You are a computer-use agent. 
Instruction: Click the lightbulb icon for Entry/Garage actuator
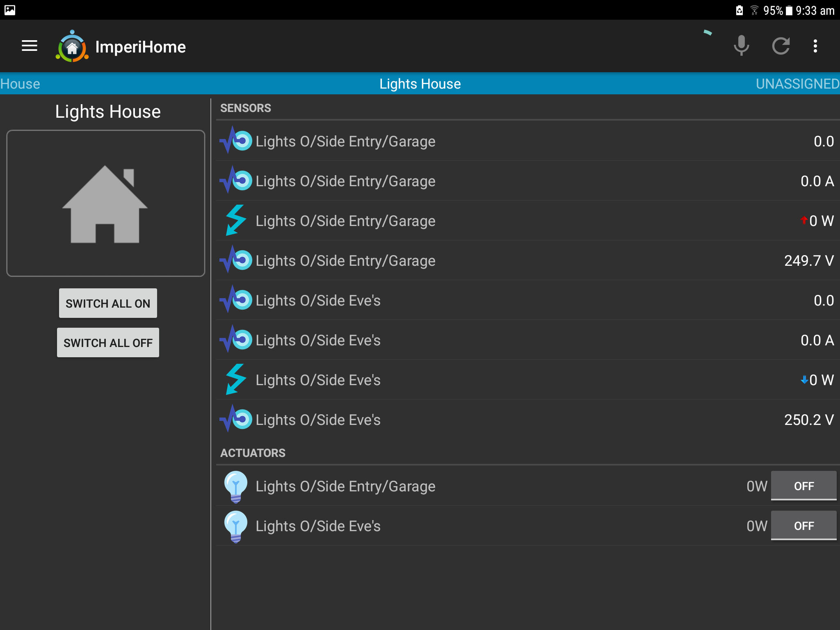235,486
